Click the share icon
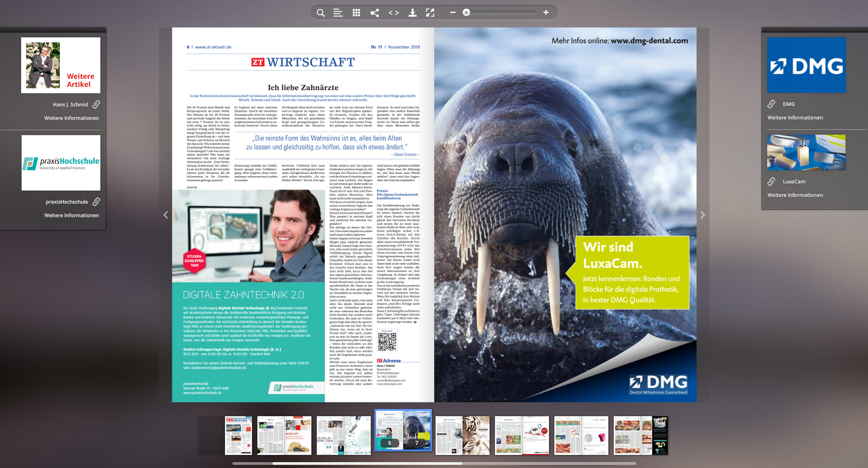868x468 pixels. coord(374,13)
